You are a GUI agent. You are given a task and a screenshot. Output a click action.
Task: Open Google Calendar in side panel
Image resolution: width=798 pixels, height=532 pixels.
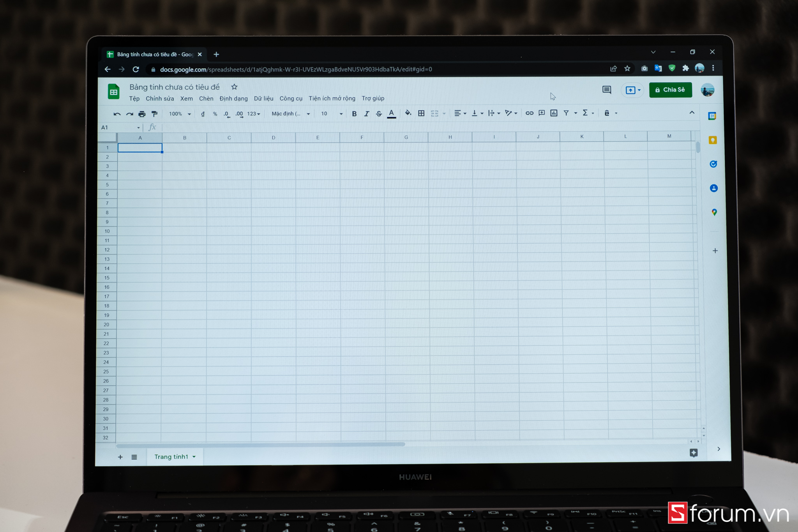(x=712, y=116)
